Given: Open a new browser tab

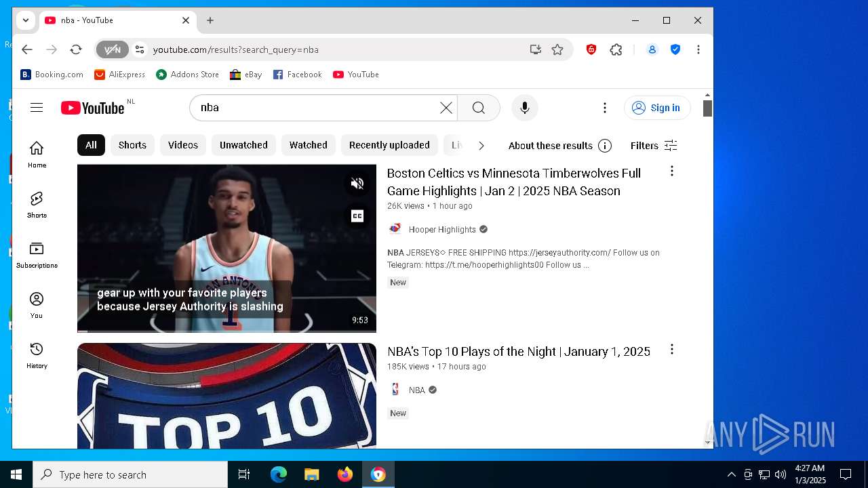Looking at the screenshot, I should tap(210, 20).
